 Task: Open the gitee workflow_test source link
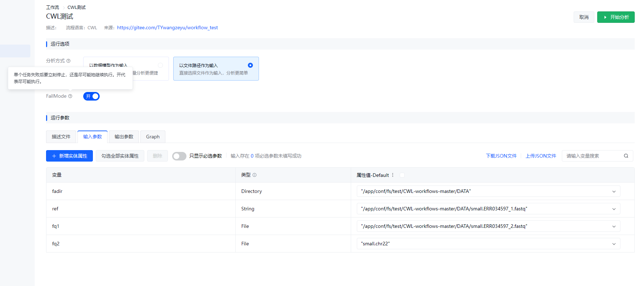(x=168, y=27)
